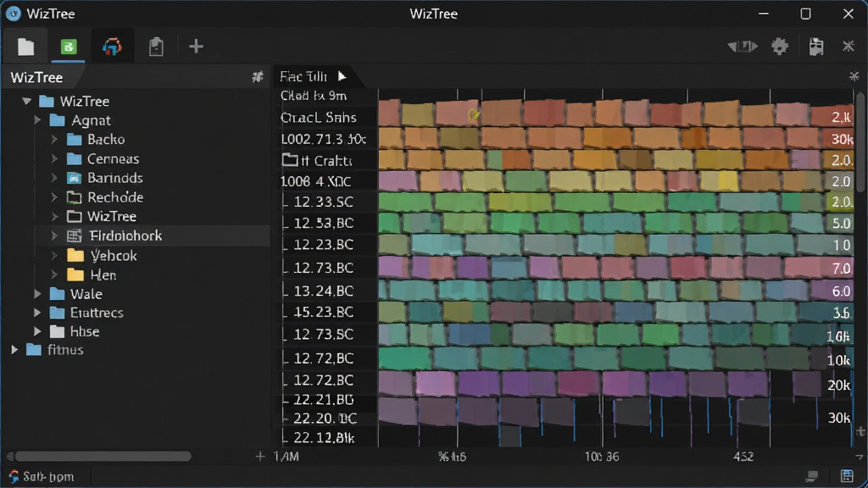Collapse the WizTree root folder
Screen dimensions: 868x488
coord(26,102)
